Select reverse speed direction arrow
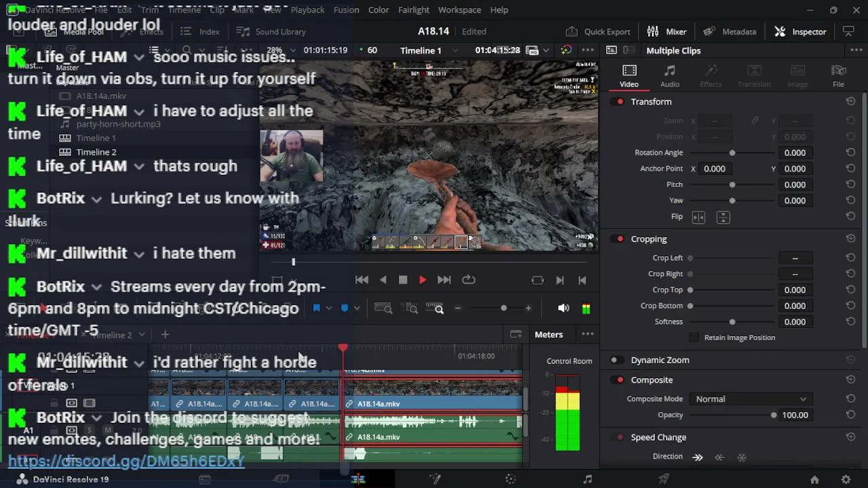The height and width of the screenshot is (488, 868). click(x=719, y=457)
